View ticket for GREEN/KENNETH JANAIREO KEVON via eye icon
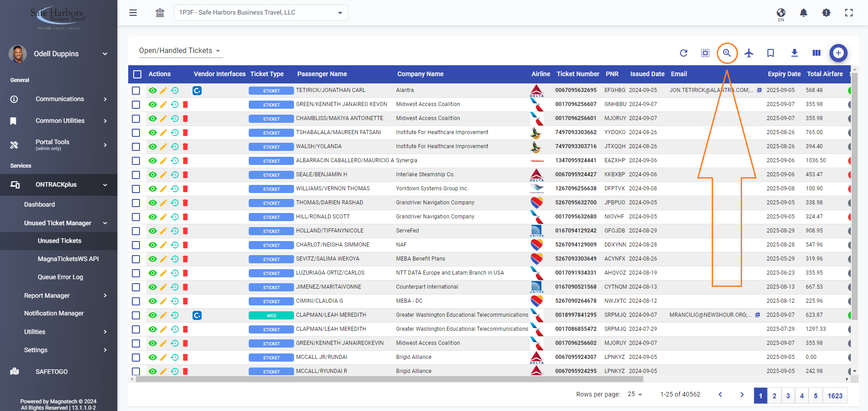868x411 pixels. [153, 105]
